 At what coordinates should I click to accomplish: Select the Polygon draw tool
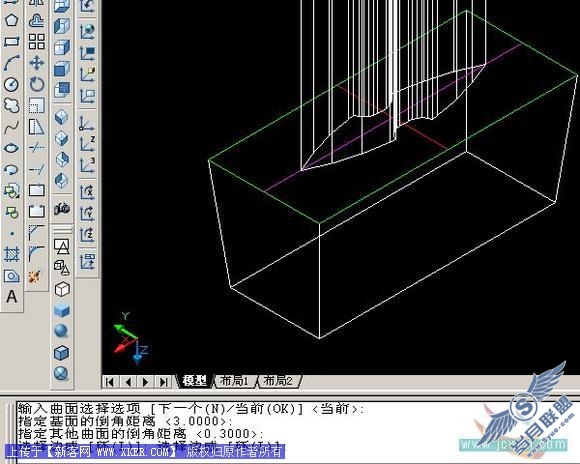(x=11, y=20)
